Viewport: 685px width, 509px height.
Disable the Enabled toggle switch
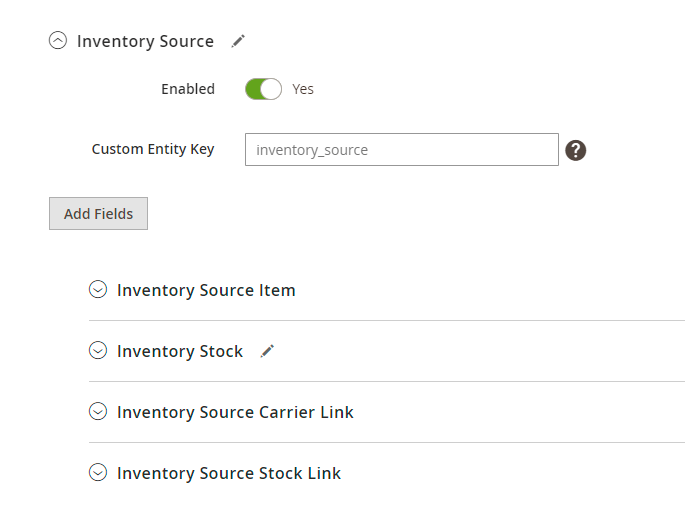click(x=263, y=89)
